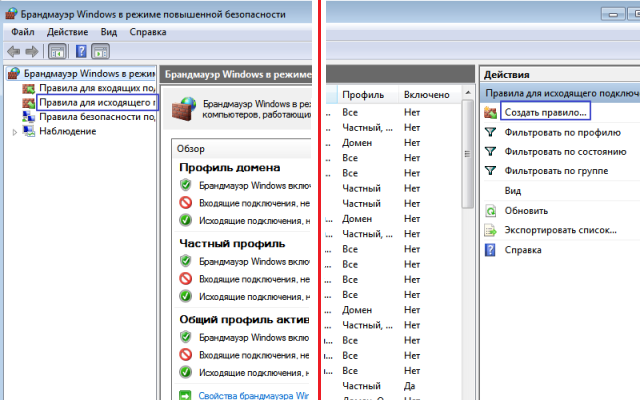Image resolution: width=640 pixels, height=400 pixels.
Task: Open the Вид menu in menu bar
Action: 109,32
